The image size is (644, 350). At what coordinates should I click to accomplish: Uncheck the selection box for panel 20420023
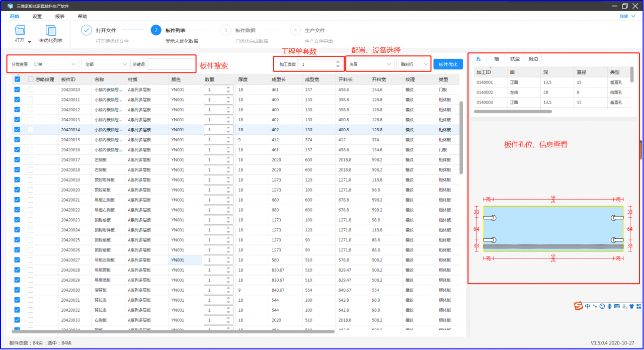pyautogui.click(x=17, y=220)
